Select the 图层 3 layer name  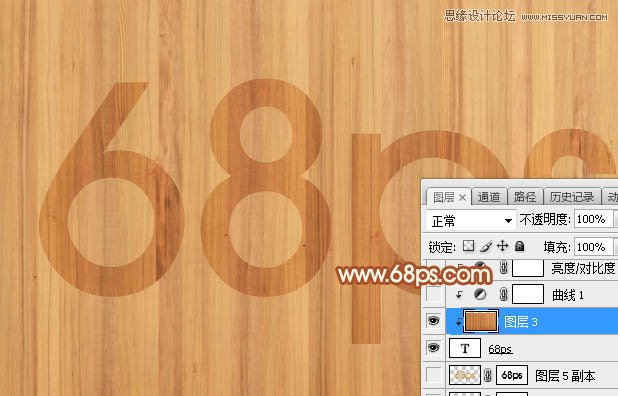tap(521, 322)
